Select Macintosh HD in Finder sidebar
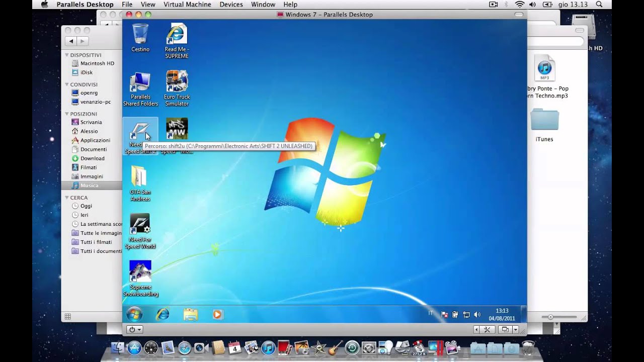 click(92, 63)
